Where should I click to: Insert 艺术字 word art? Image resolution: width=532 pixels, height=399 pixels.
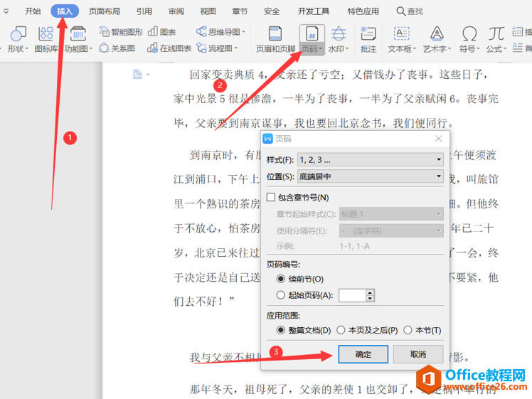tap(437, 39)
